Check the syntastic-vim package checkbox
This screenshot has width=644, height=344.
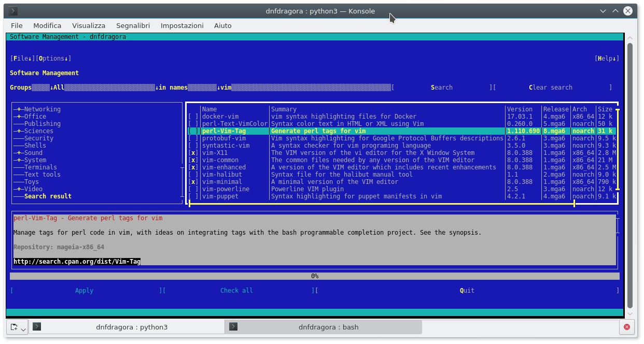coord(193,146)
